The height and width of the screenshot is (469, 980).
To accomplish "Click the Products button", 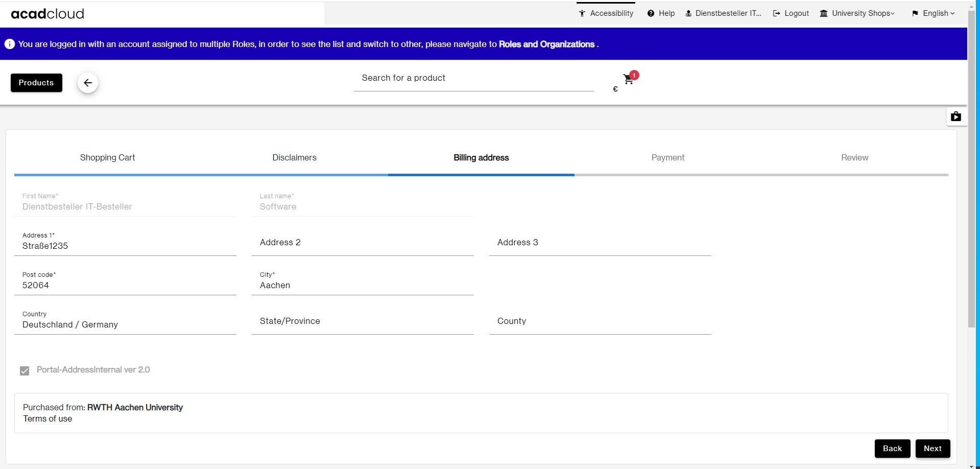I will pos(36,83).
